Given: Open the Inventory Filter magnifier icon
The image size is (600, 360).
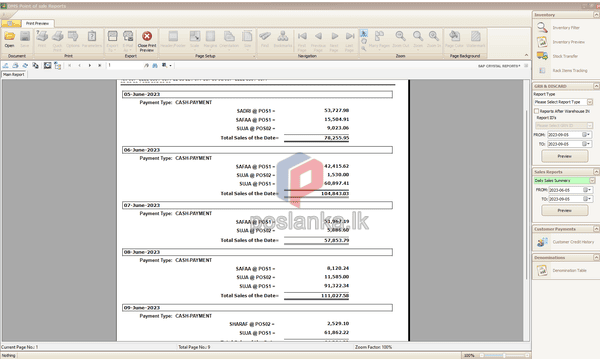Looking at the screenshot, I should (542, 28).
